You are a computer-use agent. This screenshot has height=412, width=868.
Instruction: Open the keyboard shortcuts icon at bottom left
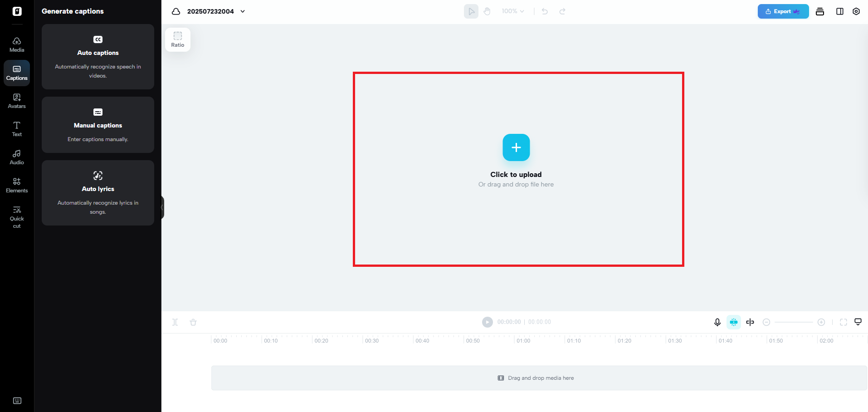17,400
